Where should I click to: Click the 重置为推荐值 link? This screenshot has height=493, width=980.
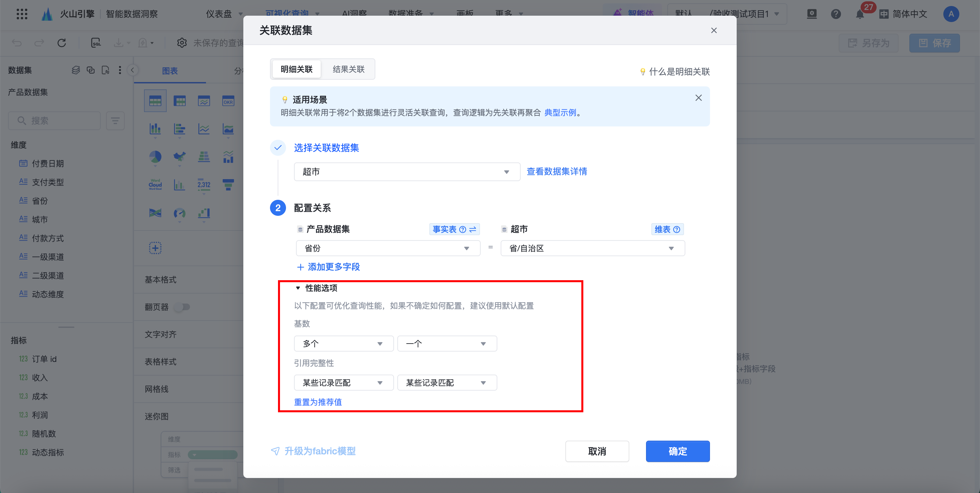coord(318,402)
